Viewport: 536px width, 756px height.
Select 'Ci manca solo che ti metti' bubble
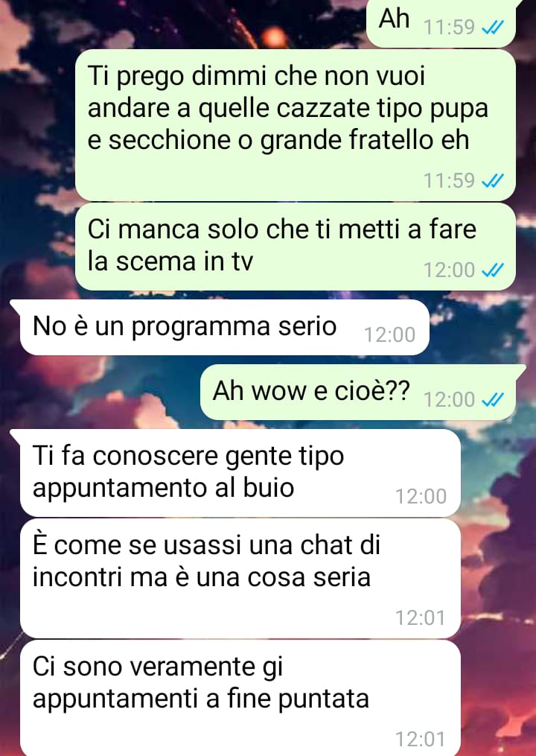296,247
